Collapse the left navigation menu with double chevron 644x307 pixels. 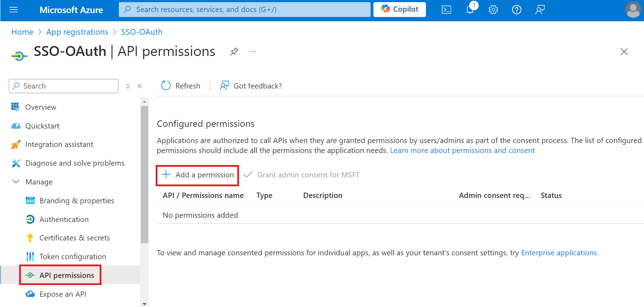click(x=140, y=86)
